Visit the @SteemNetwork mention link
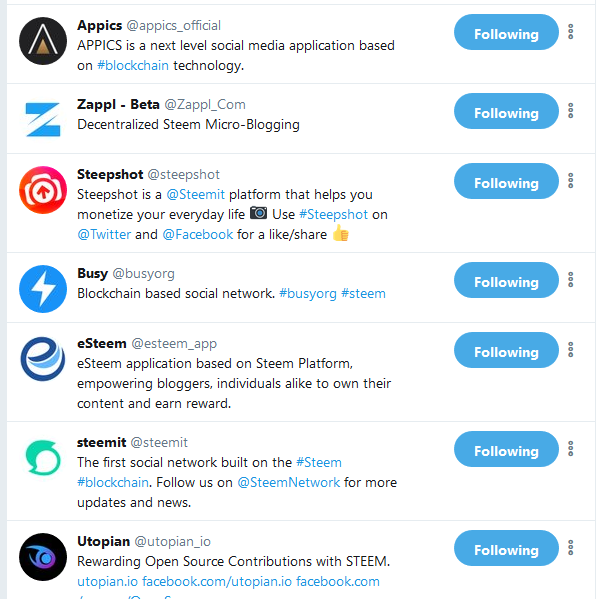 coord(288,482)
